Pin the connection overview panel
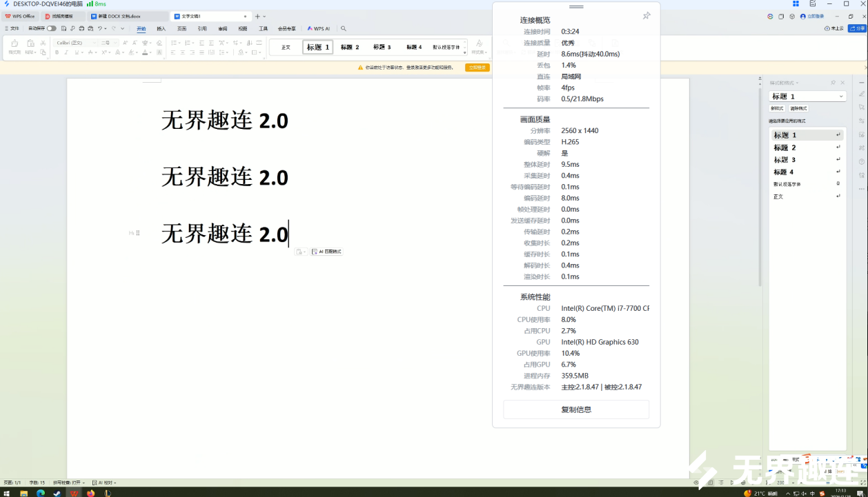 point(647,16)
